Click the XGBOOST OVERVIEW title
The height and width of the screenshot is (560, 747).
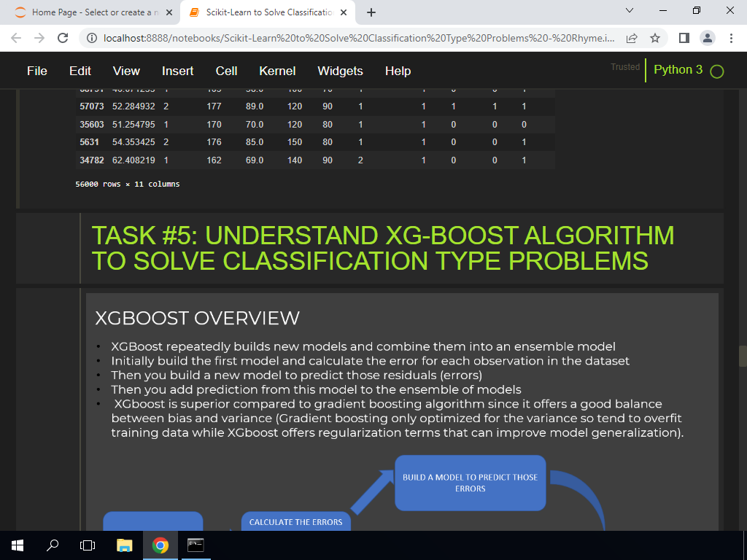point(197,318)
